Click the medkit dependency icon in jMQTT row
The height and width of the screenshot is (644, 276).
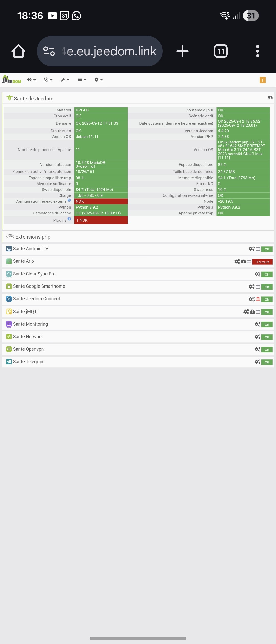[252, 312]
